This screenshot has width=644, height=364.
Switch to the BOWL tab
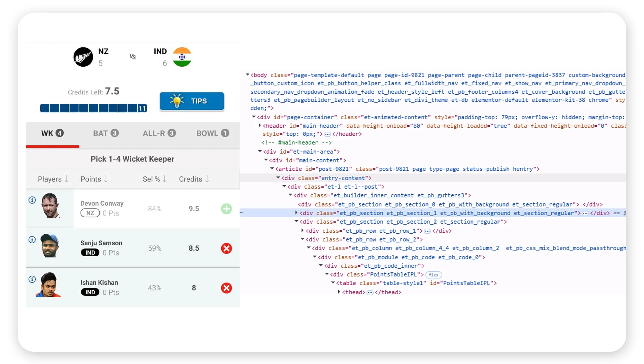click(213, 133)
